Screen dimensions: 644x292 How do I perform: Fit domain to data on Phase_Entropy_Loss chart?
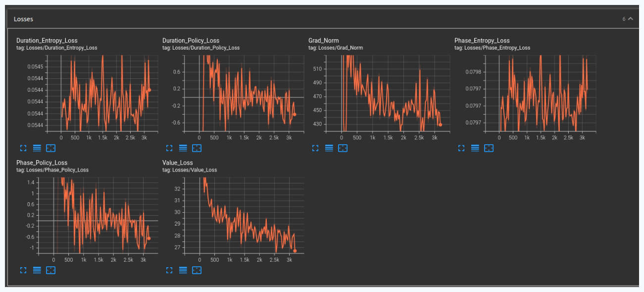pos(489,148)
